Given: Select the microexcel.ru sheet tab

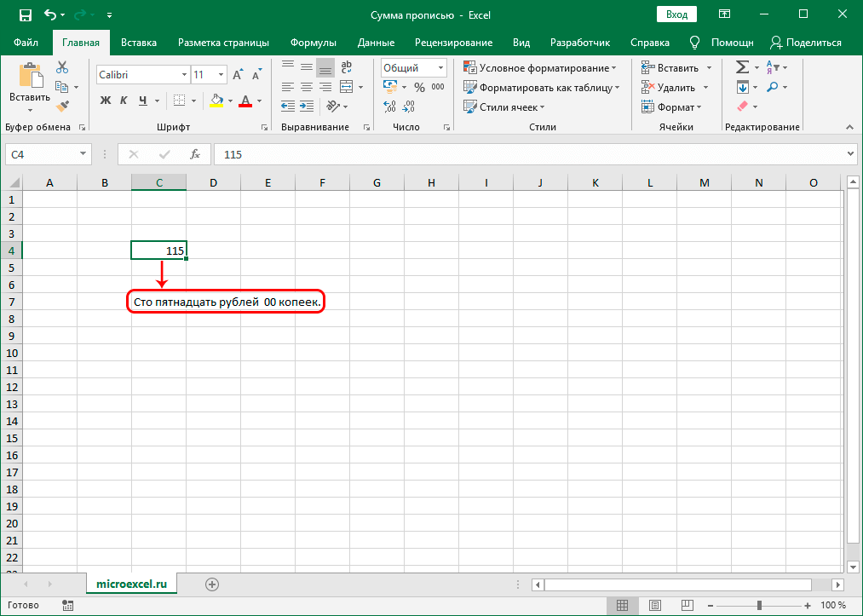Looking at the screenshot, I should pos(131,584).
